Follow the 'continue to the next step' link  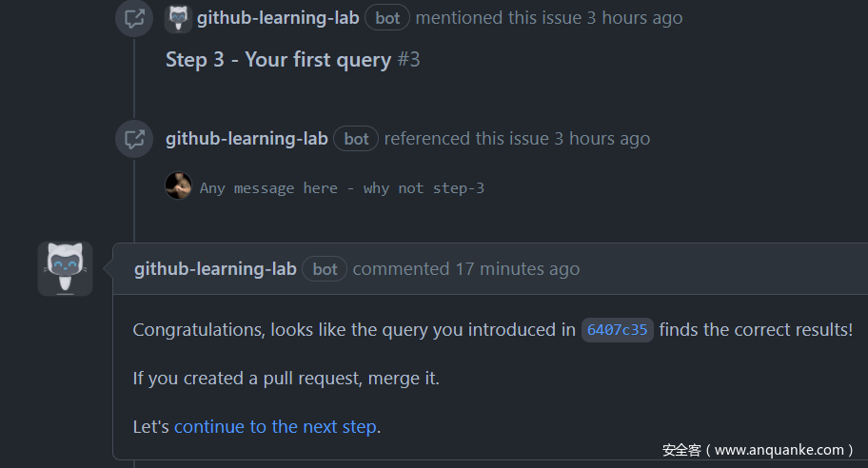click(275, 427)
